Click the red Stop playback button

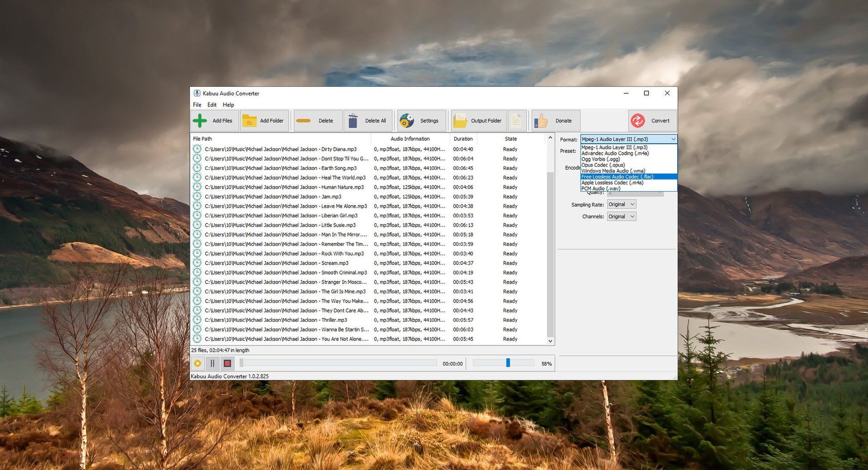(x=227, y=363)
